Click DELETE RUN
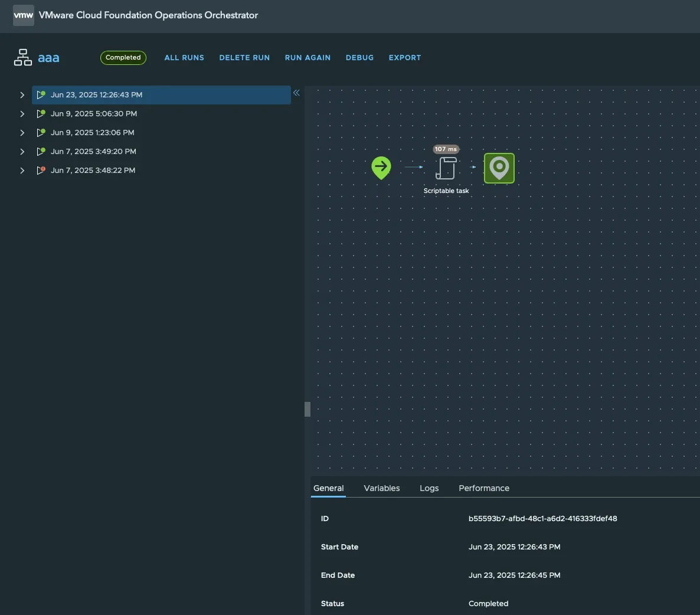 (244, 58)
